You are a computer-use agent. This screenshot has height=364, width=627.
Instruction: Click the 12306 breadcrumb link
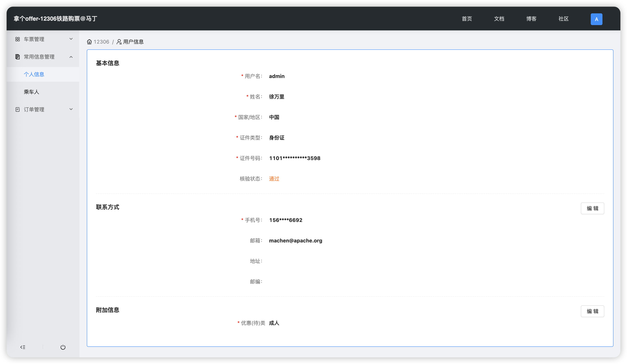pyautogui.click(x=101, y=42)
